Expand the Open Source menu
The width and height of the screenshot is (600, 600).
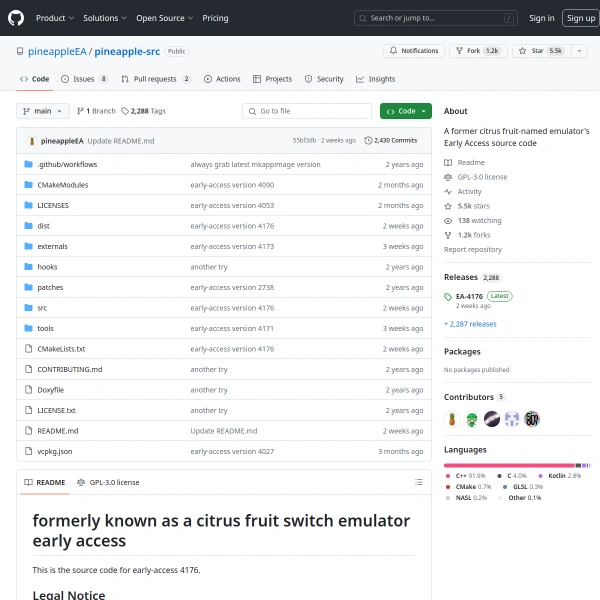point(165,18)
